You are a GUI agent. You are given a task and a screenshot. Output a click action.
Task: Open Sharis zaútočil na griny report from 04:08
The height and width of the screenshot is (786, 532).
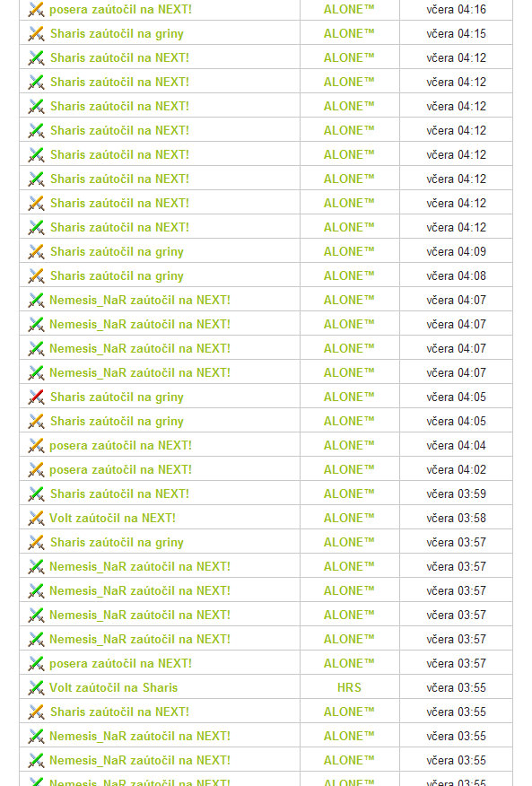pos(117,276)
